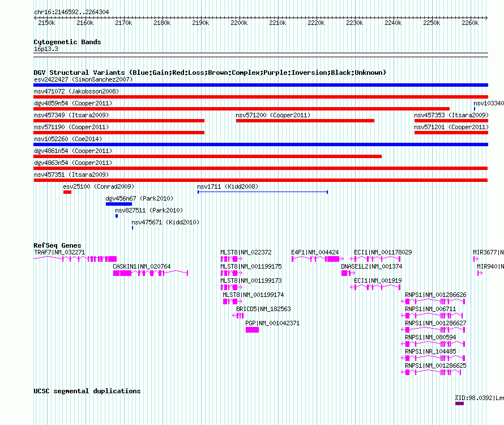The width and height of the screenshot is (504, 425).
Task: Open the dgv4859n54 (Cooper2011) variant label
Action: click(x=73, y=103)
